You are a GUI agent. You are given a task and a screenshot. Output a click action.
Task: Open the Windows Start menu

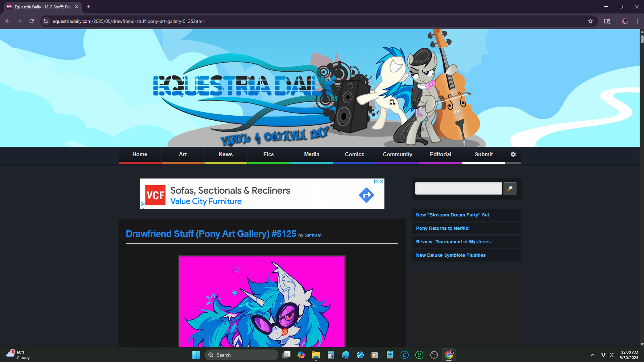(196, 355)
